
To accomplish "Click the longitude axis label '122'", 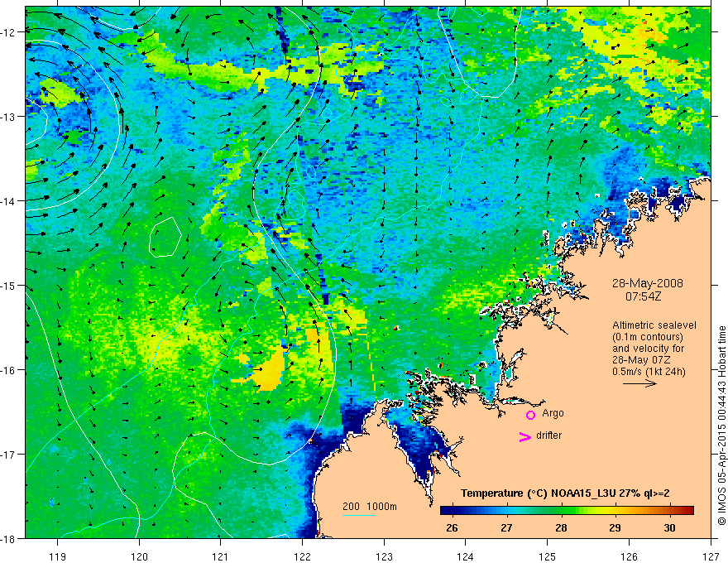I will tap(302, 556).
